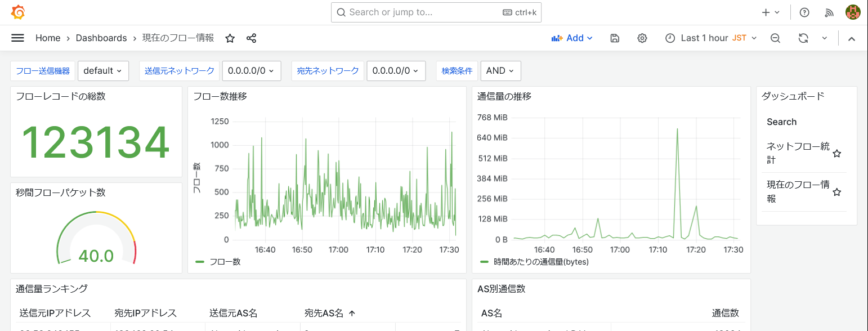Open the Last 1 hour time picker
The width and height of the screenshot is (868, 331).
coord(711,38)
